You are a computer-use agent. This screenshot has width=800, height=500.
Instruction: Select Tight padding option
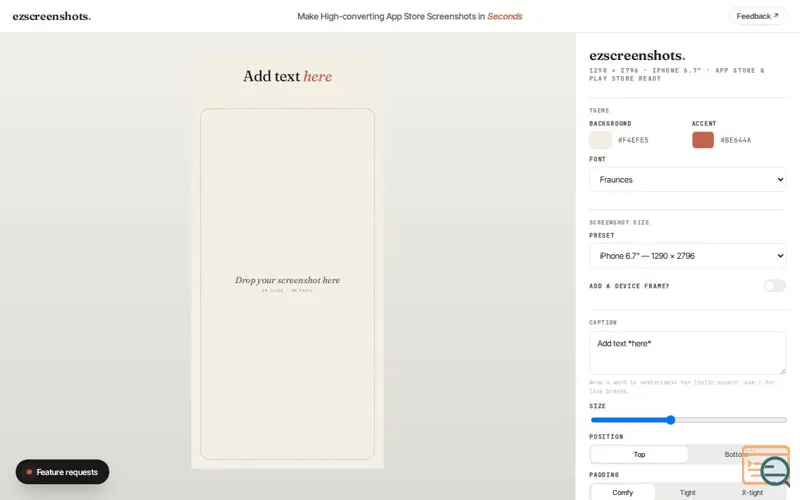[687, 492]
